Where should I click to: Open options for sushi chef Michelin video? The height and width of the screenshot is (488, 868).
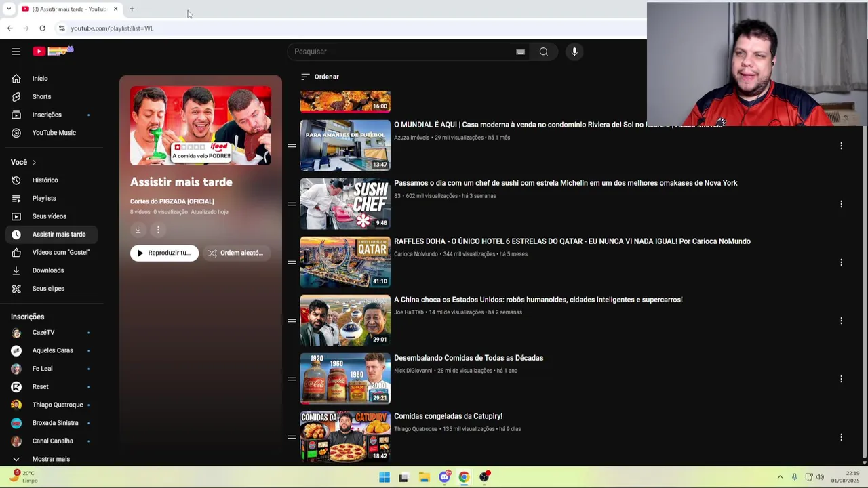click(841, 204)
